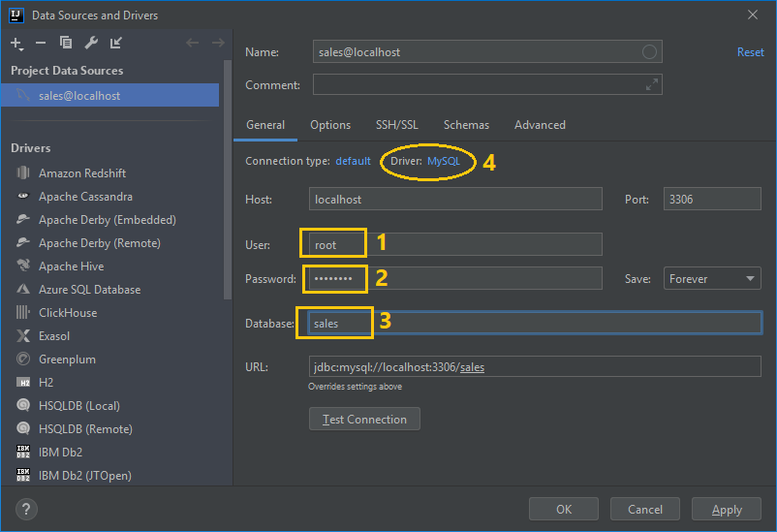Screen dimensions: 777x532
Task: Select the IBM Db2 (JTOpen) driver
Action: point(84,476)
